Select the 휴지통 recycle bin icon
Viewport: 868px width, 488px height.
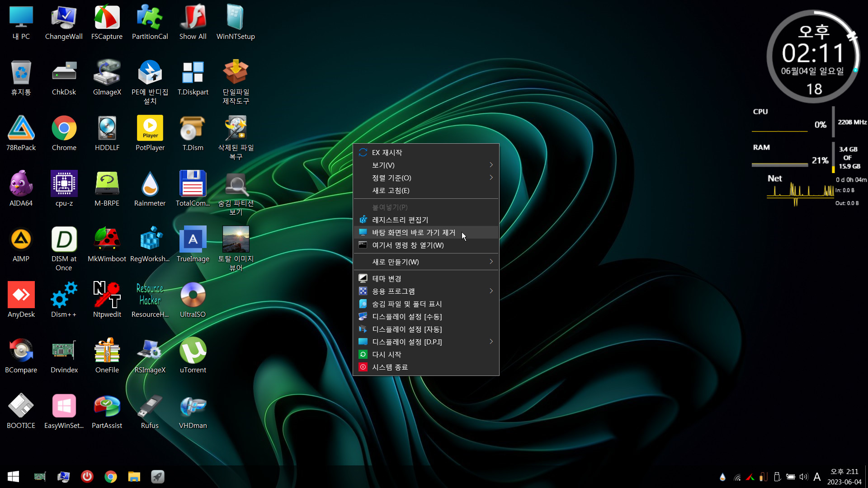tap(21, 78)
